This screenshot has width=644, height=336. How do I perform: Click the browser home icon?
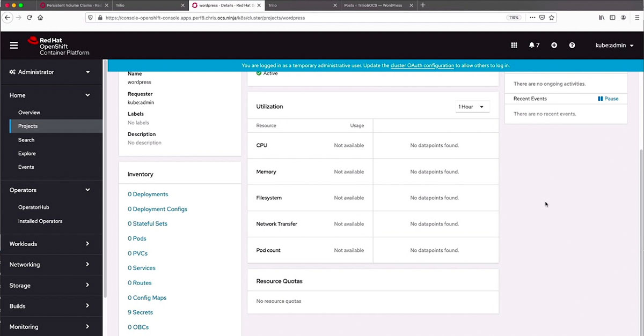click(x=40, y=17)
